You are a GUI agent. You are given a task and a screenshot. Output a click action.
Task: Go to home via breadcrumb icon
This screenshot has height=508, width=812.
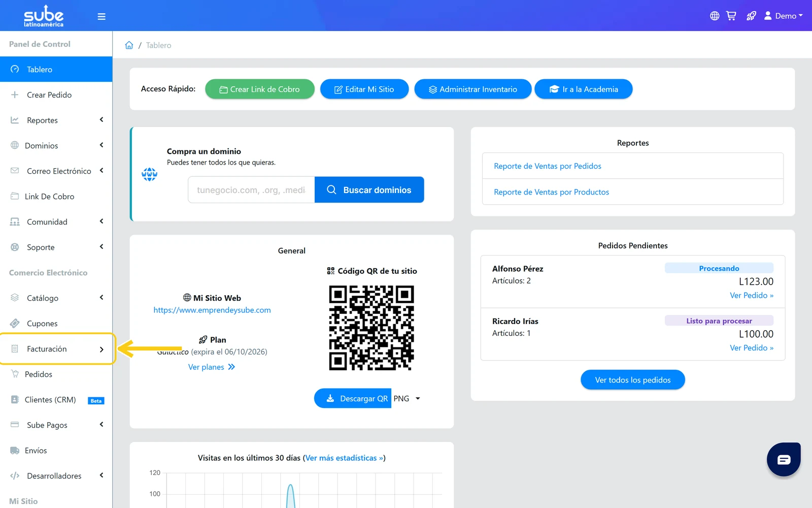[129, 45]
